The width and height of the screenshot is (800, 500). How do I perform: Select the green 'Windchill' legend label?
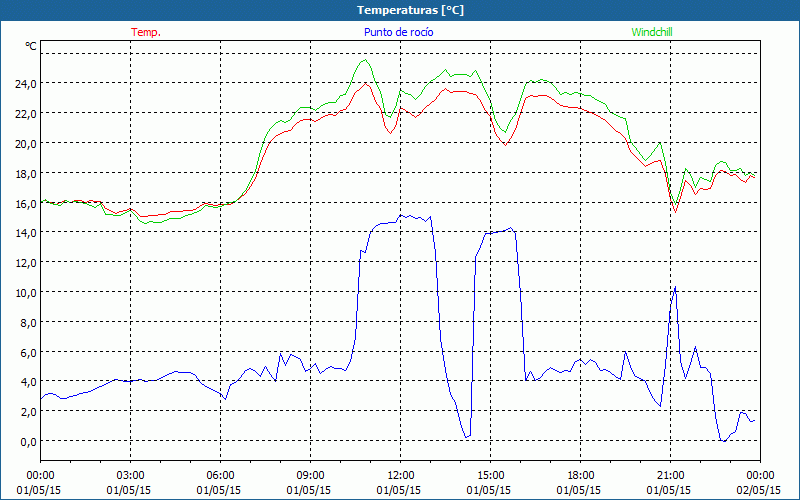pyautogui.click(x=652, y=32)
